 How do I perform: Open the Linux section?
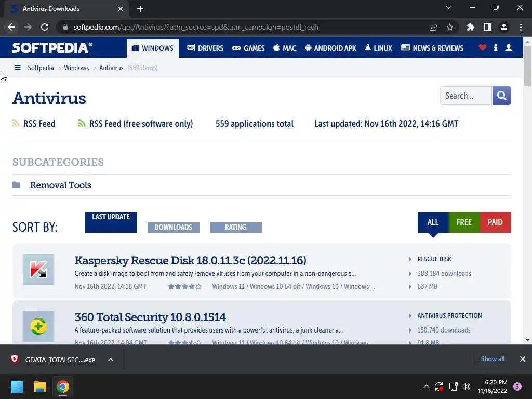(379, 48)
